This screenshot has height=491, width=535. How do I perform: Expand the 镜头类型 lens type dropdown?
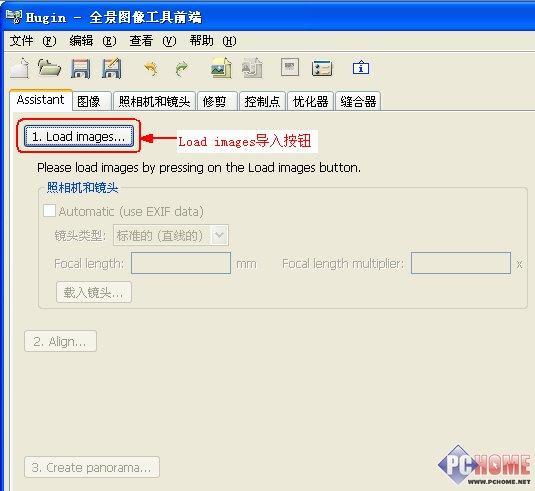[x=219, y=235]
